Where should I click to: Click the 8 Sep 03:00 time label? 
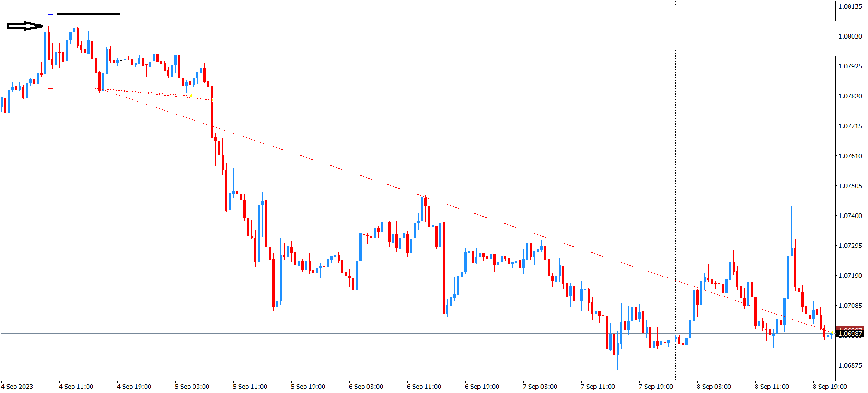(x=714, y=387)
